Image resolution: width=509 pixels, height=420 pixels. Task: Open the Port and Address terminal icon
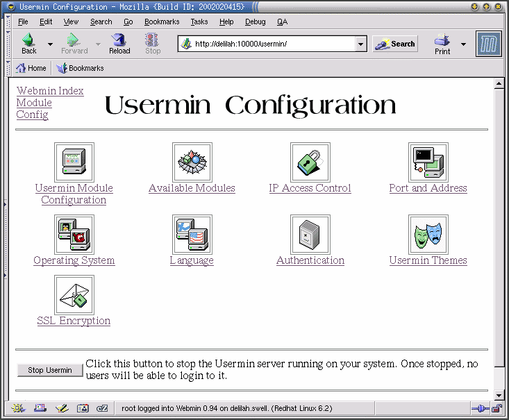pyautogui.click(x=428, y=162)
